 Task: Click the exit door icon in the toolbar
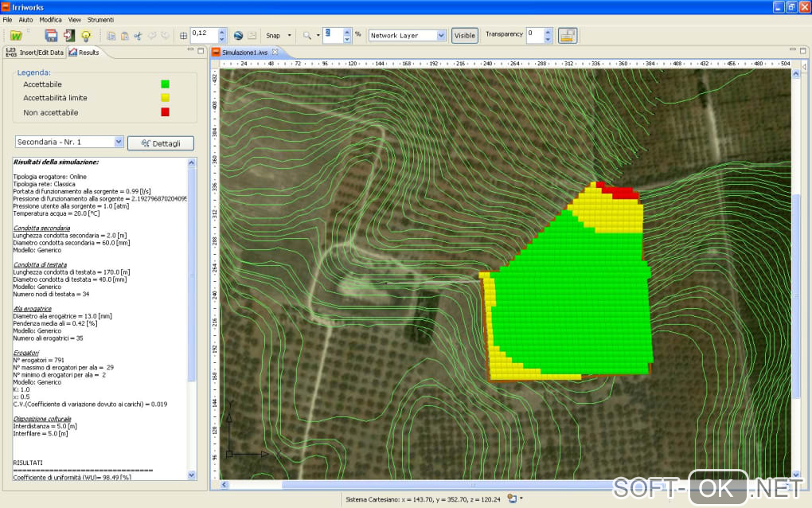(x=69, y=36)
